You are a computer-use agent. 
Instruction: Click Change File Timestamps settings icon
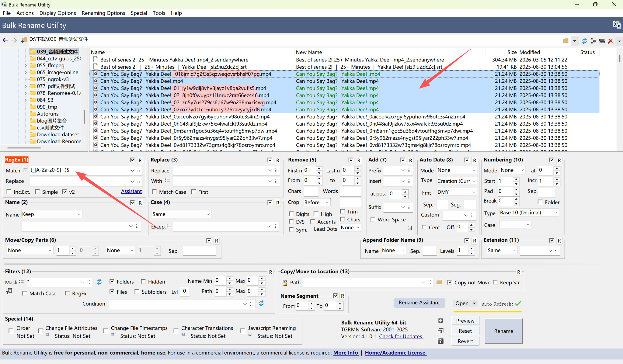point(113,335)
